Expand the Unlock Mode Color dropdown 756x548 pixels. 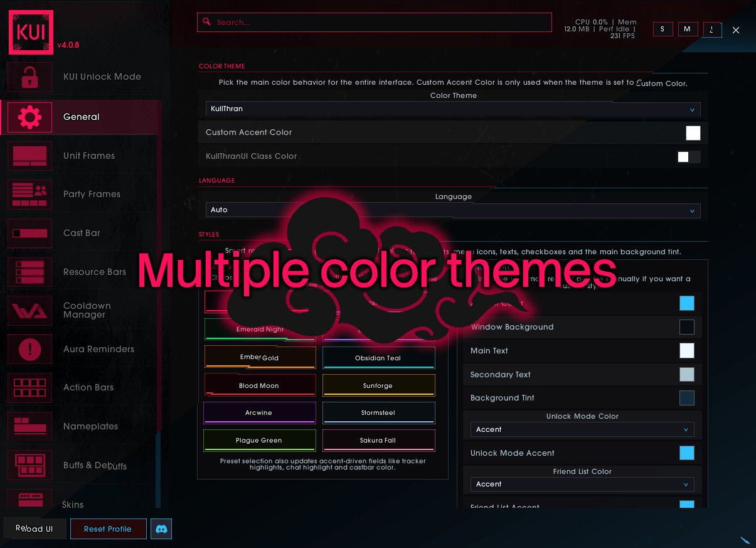582,430
